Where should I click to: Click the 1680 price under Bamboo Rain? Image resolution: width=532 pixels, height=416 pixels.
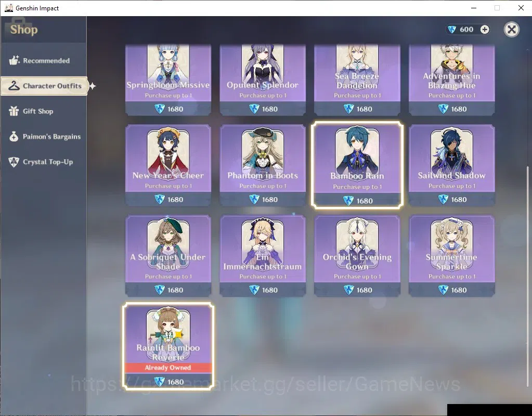[365, 201]
